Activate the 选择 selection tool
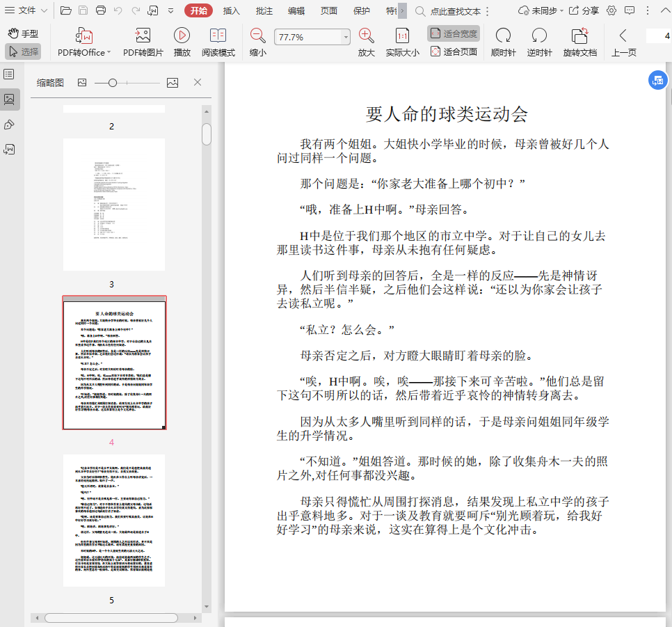This screenshot has width=672, height=627. (x=23, y=51)
